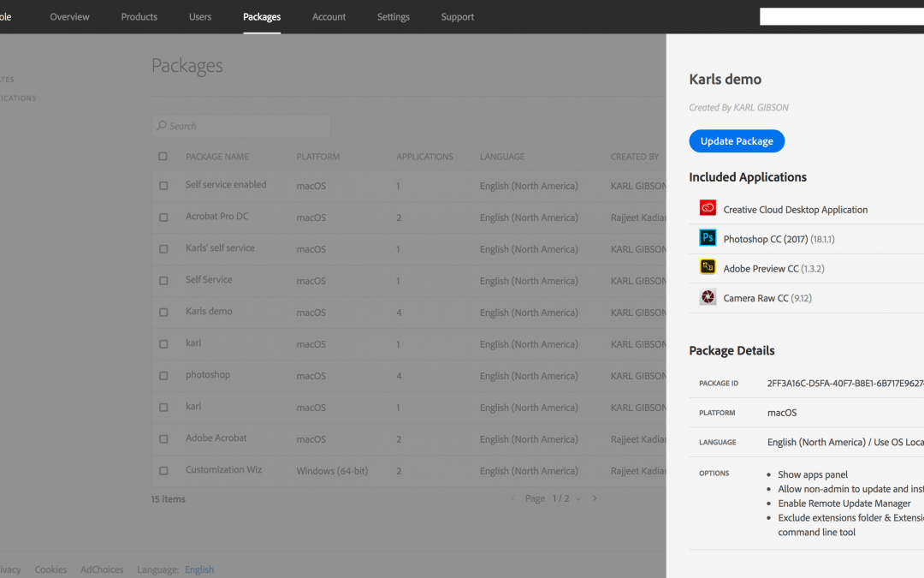Check the Self service enabled package row
The image size is (924, 578).
[x=163, y=186]
